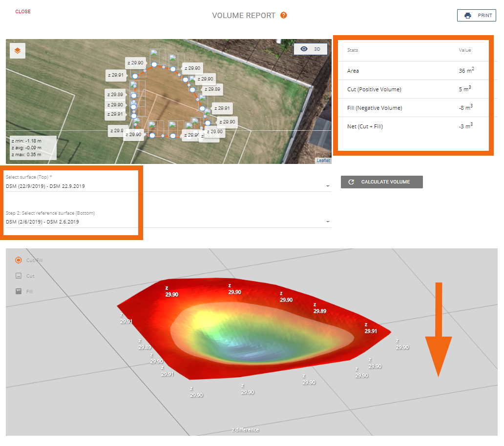The height and width of the screenshot is (446, 504).
Task: Click the Fill value -8 m³
Action: click(466, 107)
